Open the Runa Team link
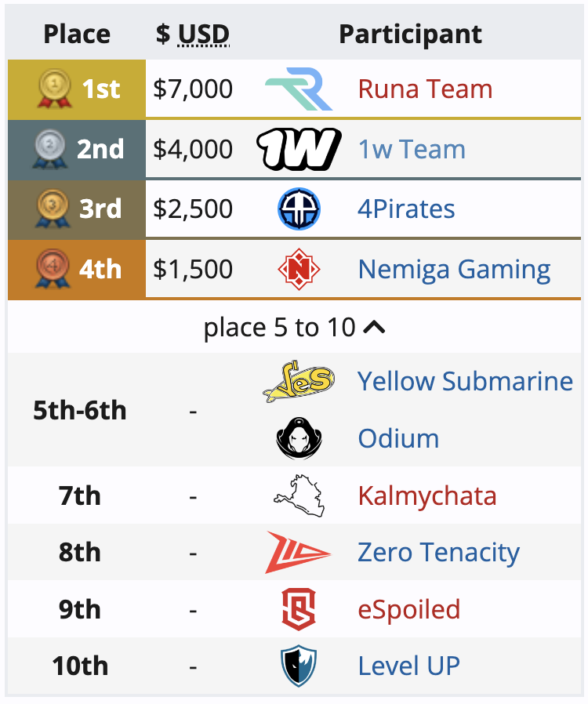The image size is (588, 704). (x=425, y=89)
